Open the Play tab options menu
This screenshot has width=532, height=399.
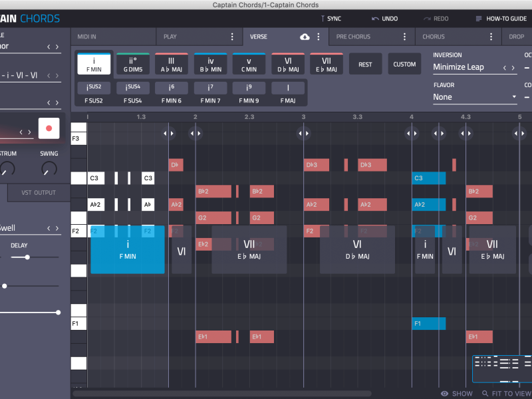tap(232, 37)
